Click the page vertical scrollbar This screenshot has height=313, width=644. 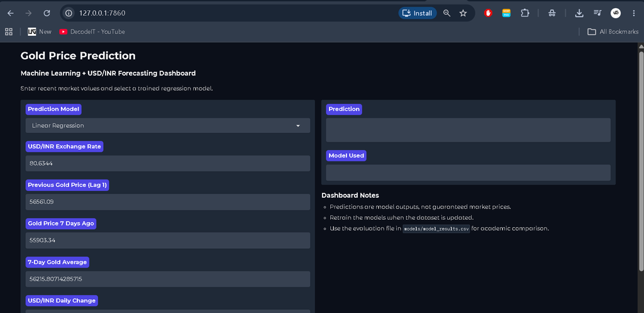(641, 161)
